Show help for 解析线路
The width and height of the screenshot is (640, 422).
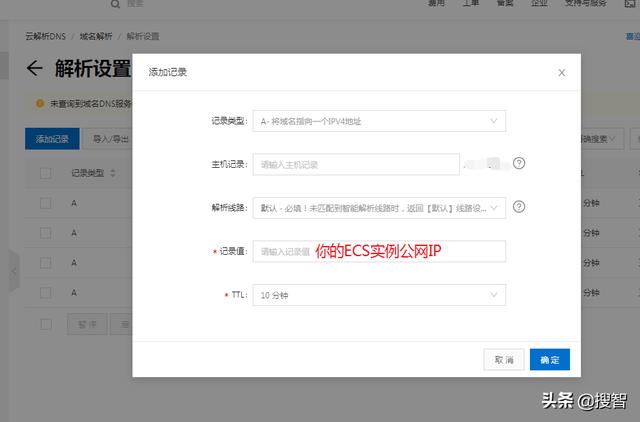click(x=519, y=207)
